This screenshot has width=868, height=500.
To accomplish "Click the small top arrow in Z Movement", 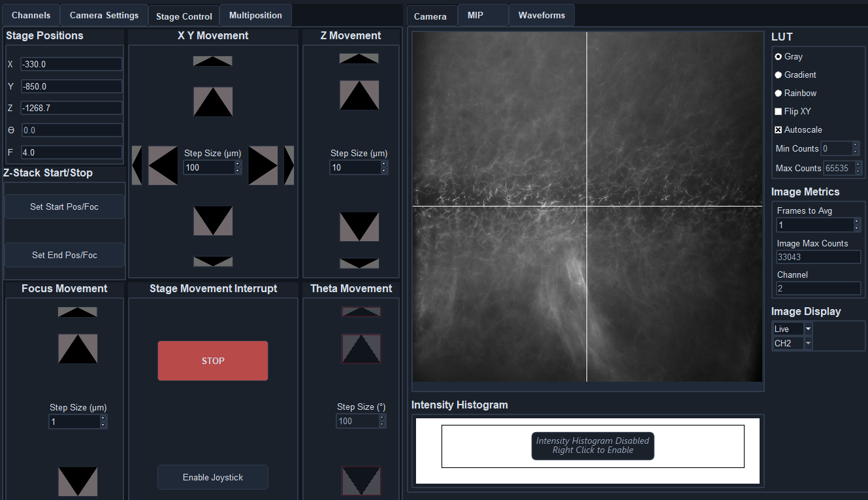I will click(x=359, y=59).
